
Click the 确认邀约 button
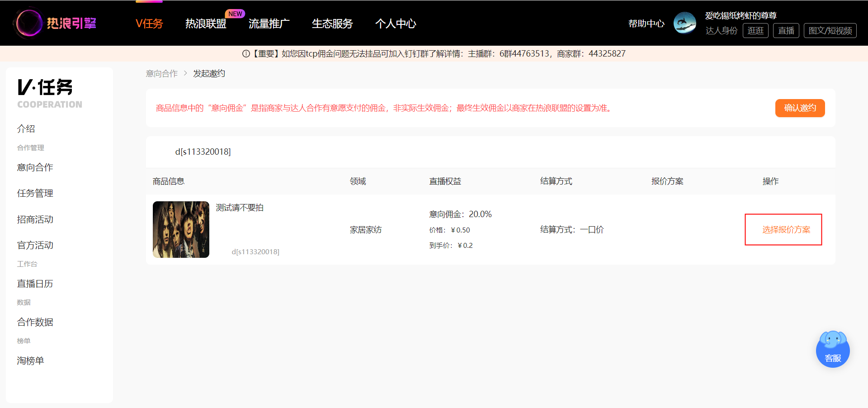coord(800,108)
